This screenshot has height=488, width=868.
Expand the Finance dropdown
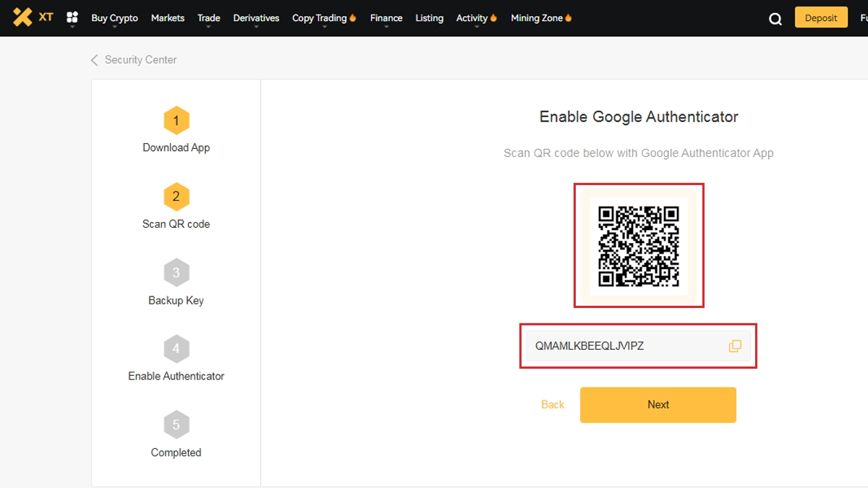click(x=386, y=18)
